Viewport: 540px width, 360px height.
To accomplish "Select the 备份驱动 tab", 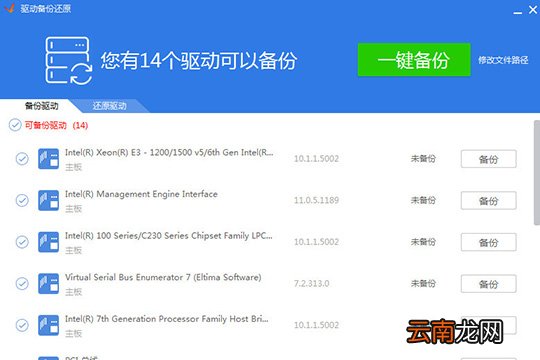I will tap(42, 106).
